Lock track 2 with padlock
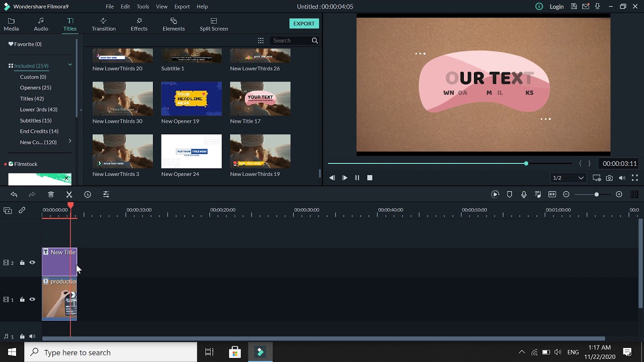644x362 pixels. 22,262
